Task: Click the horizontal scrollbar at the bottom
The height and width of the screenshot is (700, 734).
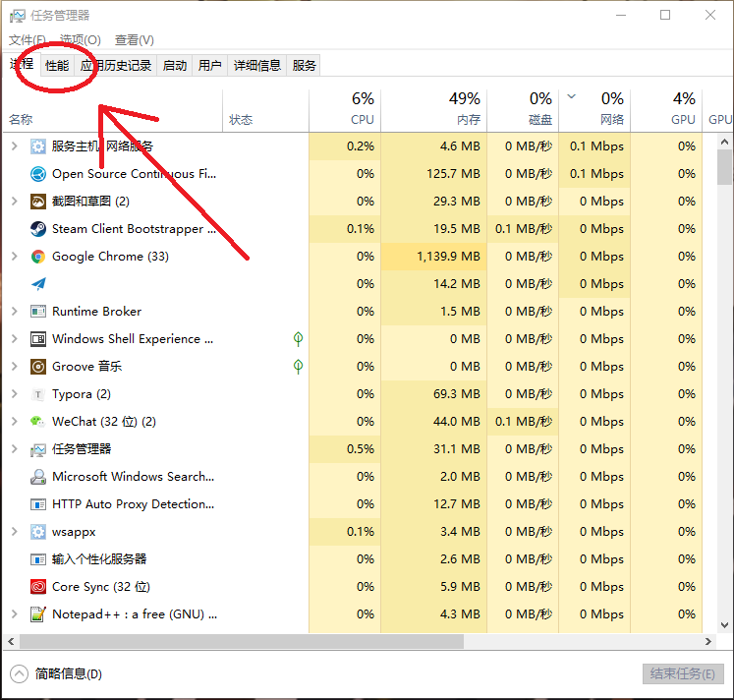Action: pos(236,641)
